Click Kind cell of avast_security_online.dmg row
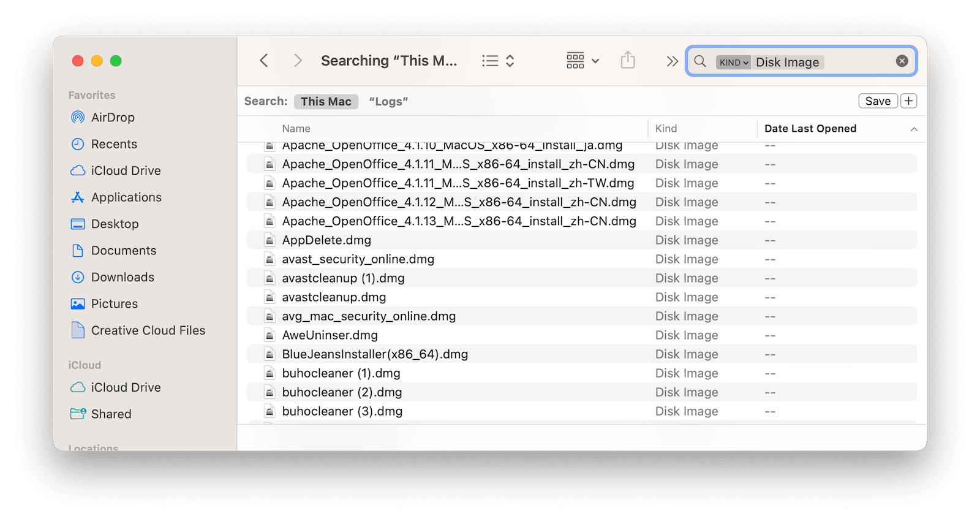Screen dimensions: 980x521 (x=687, y=259)
